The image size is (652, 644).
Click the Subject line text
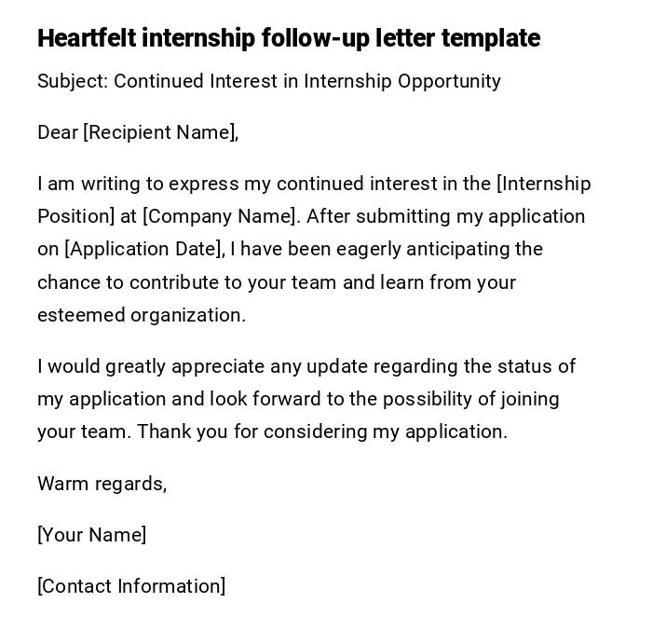tap(269, 81)
